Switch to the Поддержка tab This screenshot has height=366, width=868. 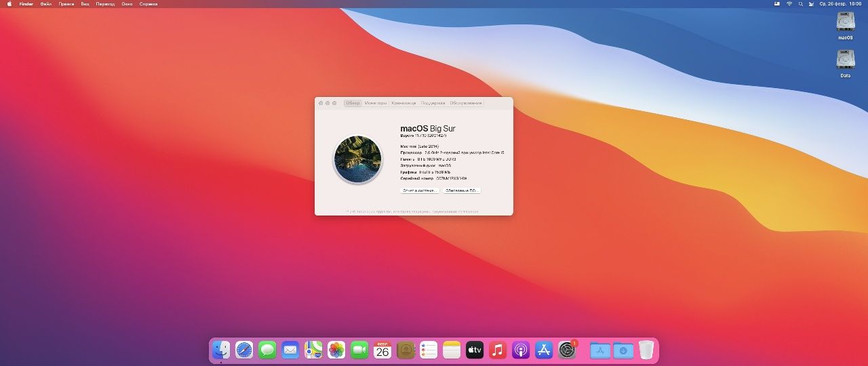pos(433,103)
